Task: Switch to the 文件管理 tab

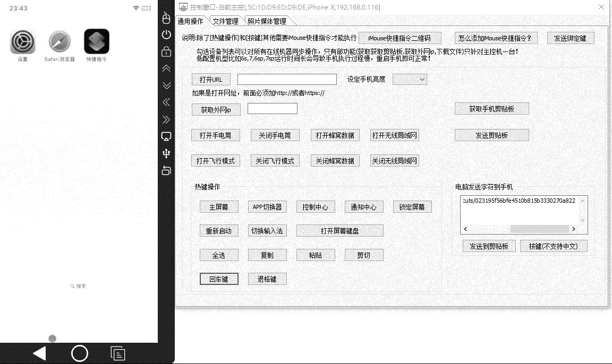Action: (226, 21)
